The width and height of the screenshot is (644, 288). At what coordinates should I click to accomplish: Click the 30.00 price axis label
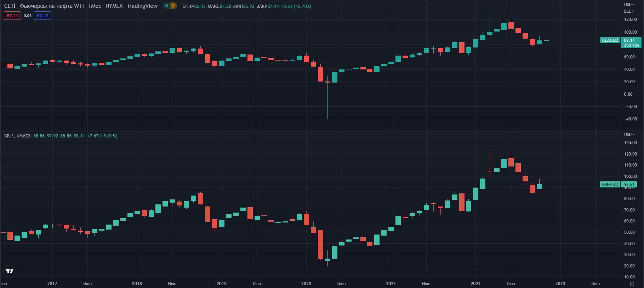pyautogui.click(x=629, y=255)
